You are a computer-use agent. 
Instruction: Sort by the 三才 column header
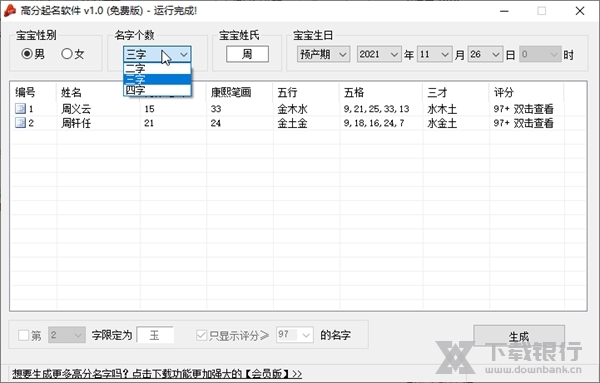[x=437, y=92]
